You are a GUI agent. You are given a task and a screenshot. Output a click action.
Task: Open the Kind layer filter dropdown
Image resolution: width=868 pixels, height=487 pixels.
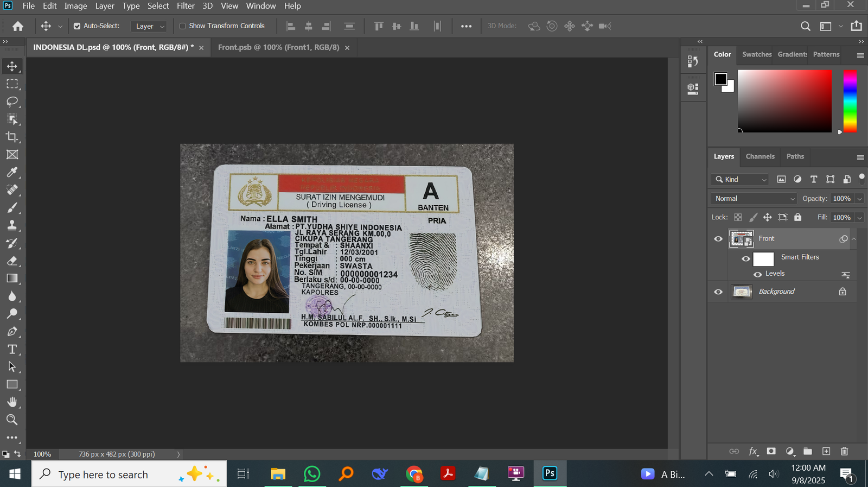coord(741,179)
